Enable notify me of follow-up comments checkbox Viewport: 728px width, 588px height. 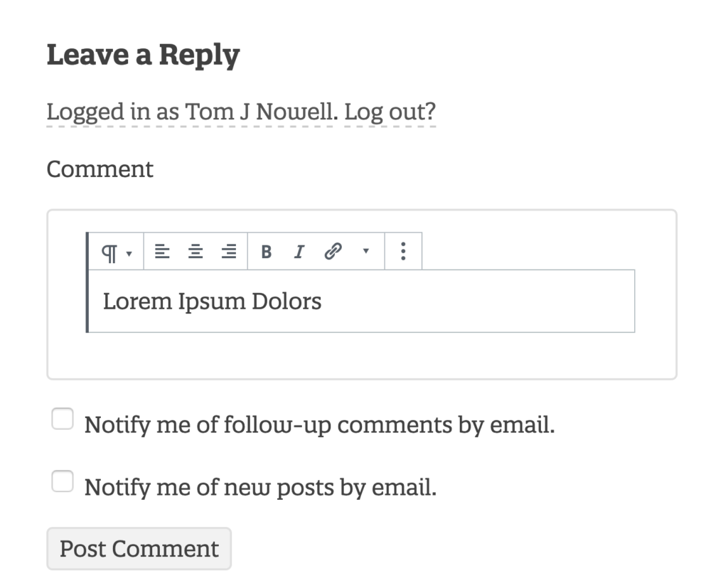click(x=63, y=419)
